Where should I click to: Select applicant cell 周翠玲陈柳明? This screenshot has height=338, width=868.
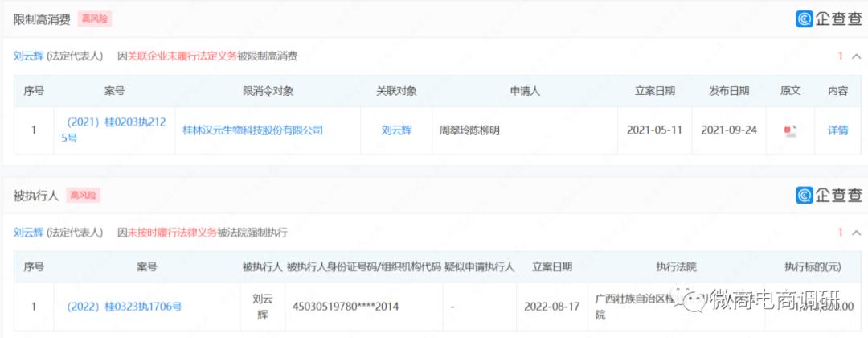470,130
